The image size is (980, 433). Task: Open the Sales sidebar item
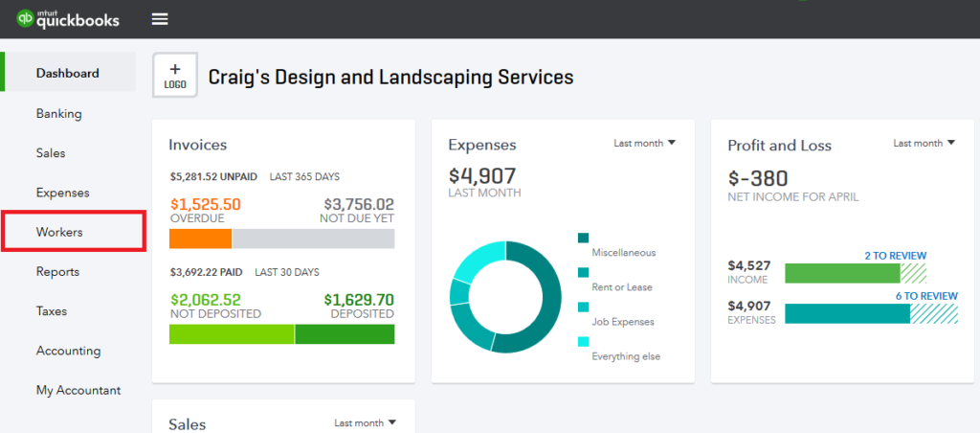51,152
